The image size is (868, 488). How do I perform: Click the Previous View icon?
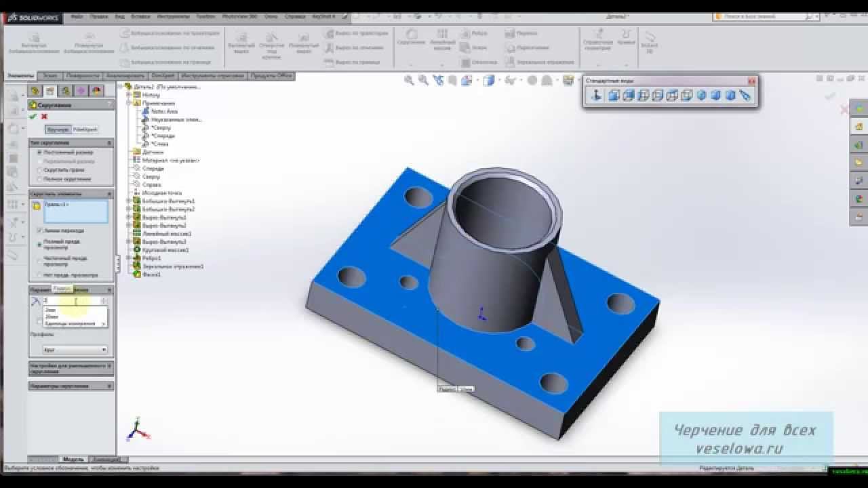click(x=438, y=80)
